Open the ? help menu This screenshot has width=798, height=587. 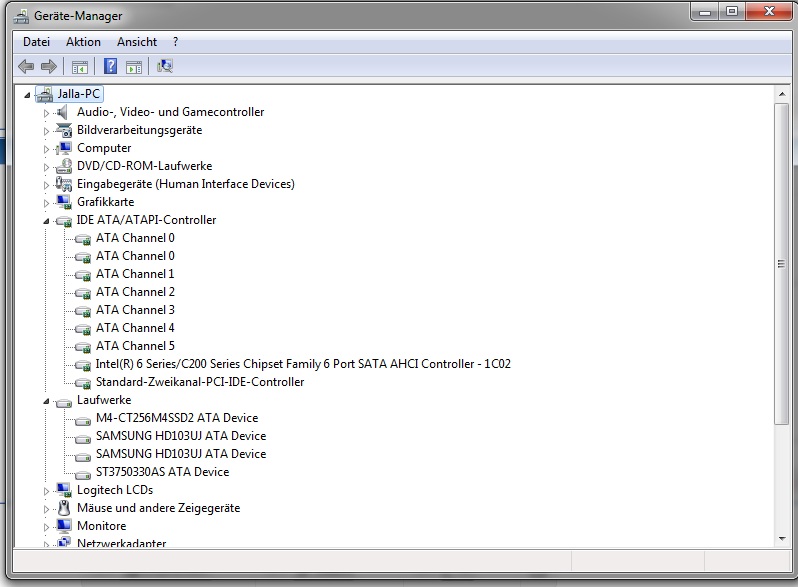tap(176, 42)
